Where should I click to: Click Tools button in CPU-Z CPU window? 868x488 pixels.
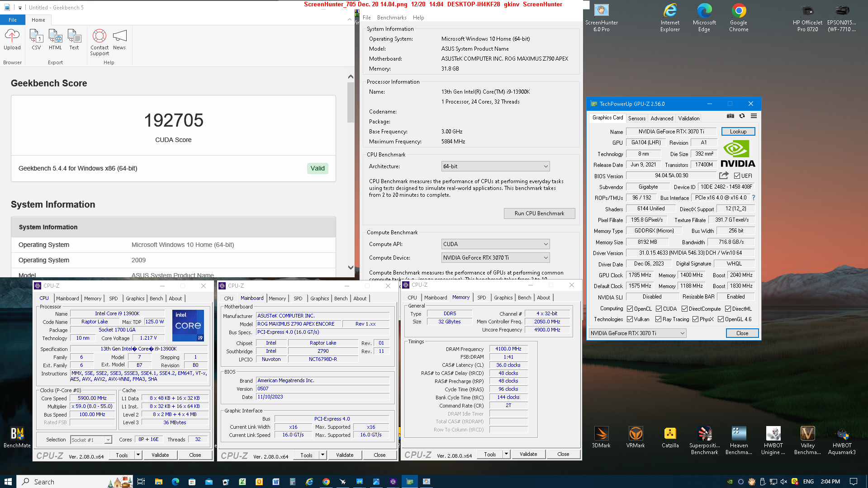(x=122, y=455)
